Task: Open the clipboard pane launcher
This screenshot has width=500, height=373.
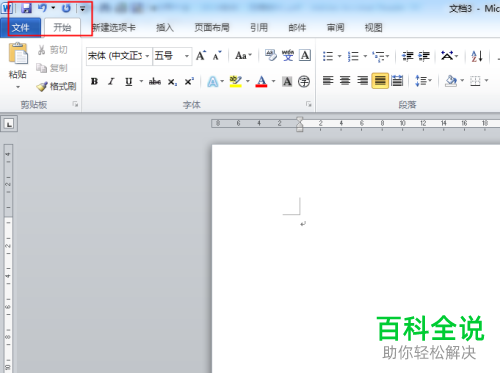Action: (x=75, y=105)
